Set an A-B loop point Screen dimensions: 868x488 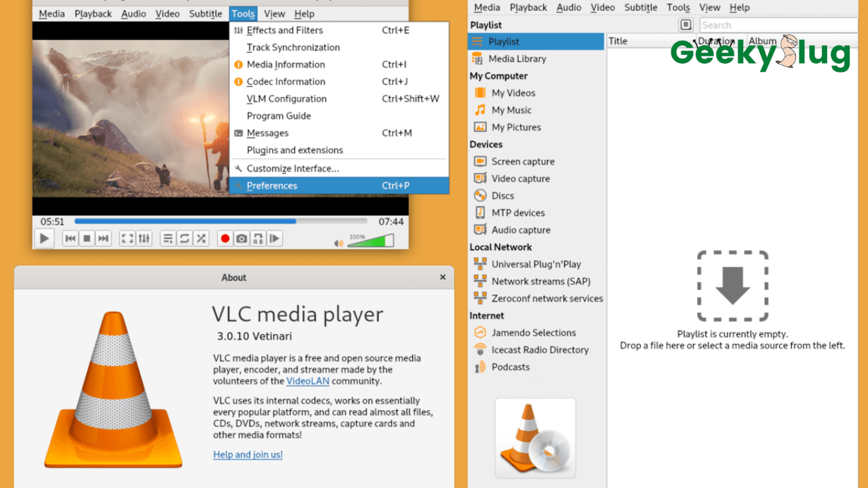click(x=258, y=238)
